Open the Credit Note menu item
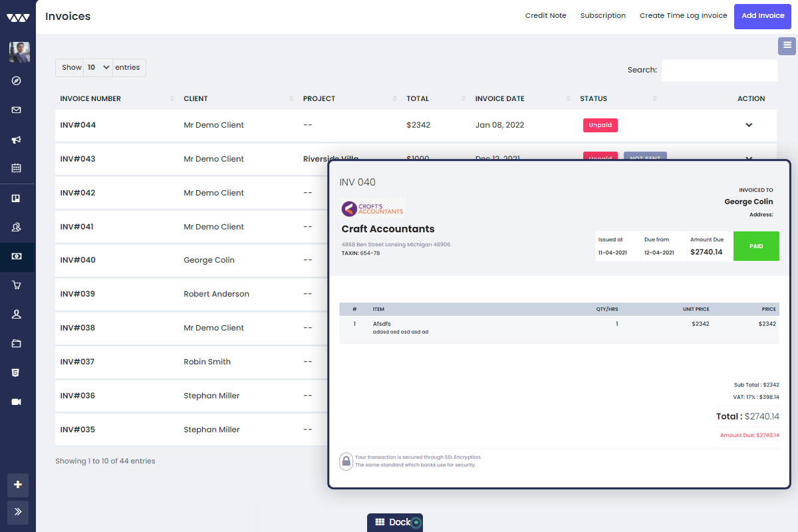 [x=545, y=15]
